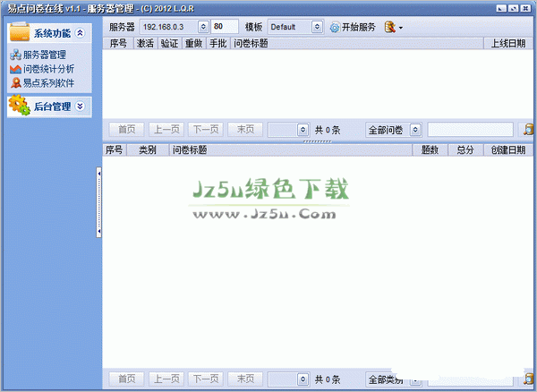Click the 类别 column header
Screen dimensions: 537x392
coord(148,150)
